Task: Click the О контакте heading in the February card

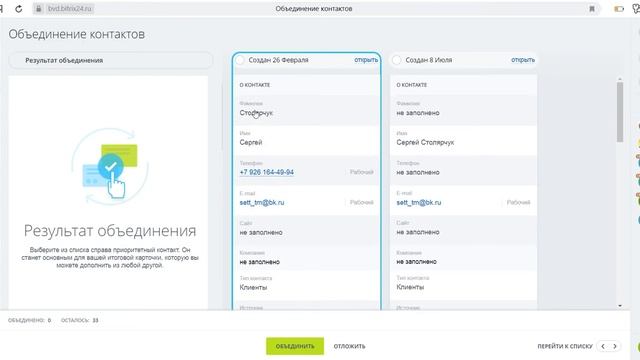Action: point(255,85)
